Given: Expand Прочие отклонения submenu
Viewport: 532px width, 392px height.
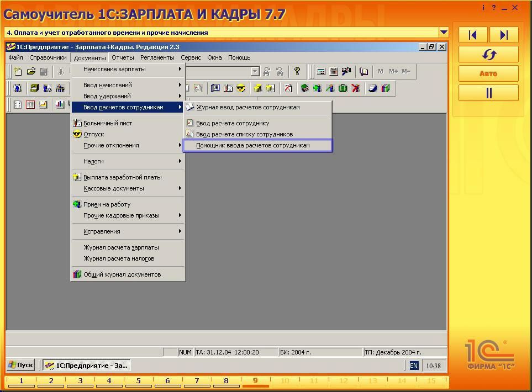Looking at the screenshot, I should pyautogui.click(x=128, y=145).
